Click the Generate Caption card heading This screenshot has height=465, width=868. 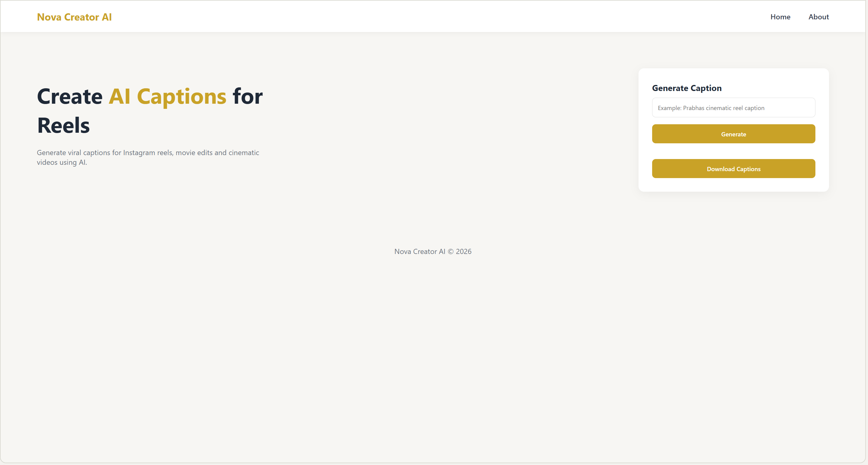[x=686, y=88]
